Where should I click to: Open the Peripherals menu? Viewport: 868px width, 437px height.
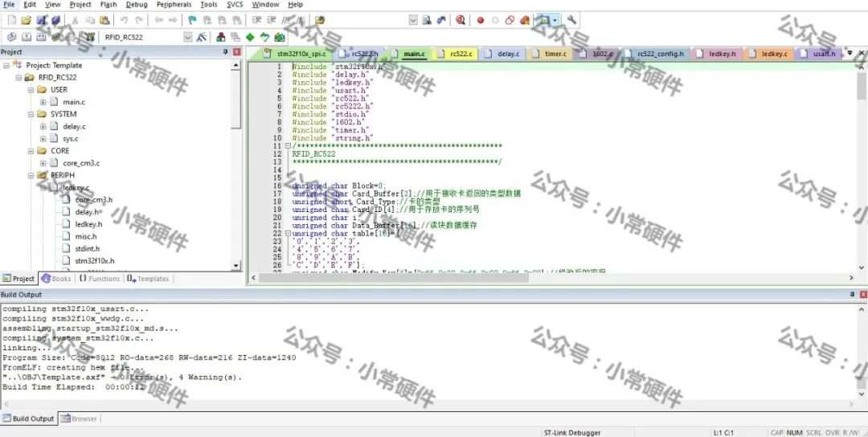[x=174, y=5]
